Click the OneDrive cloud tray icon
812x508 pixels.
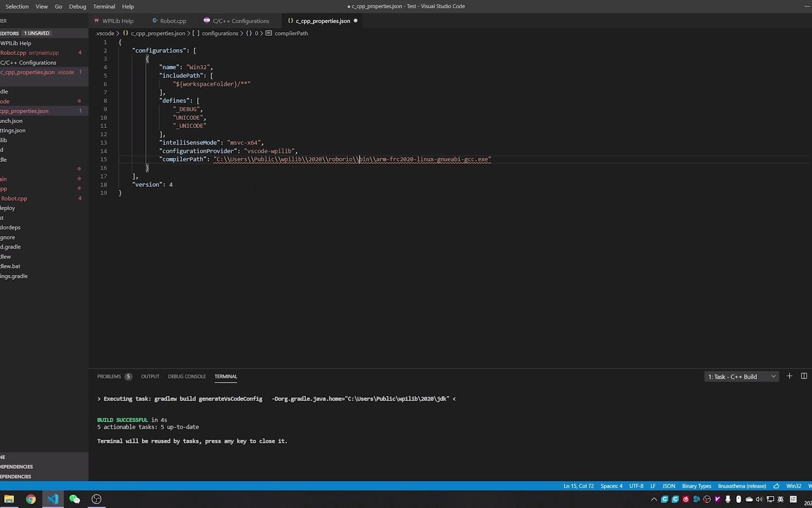749,499
